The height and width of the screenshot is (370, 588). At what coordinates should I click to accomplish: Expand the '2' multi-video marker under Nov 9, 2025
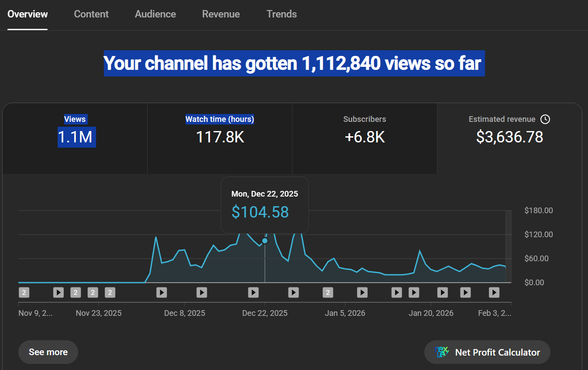24,292
